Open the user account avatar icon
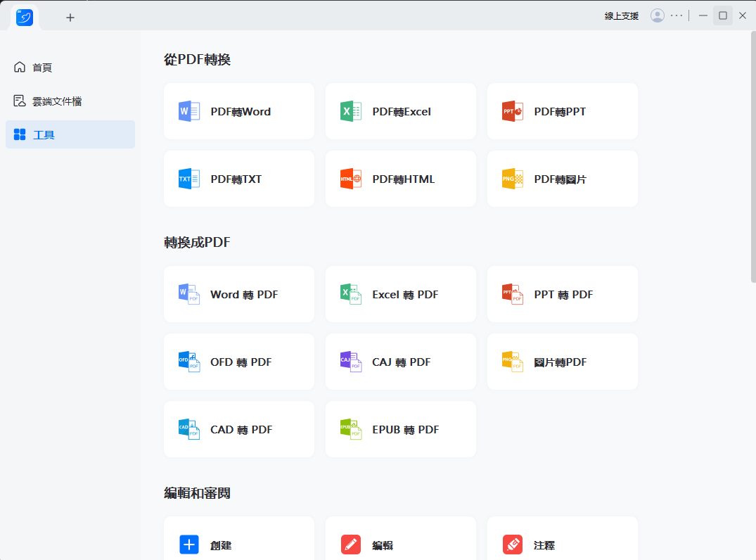This screenshot has width=756, height=560. tap(658, 15)
